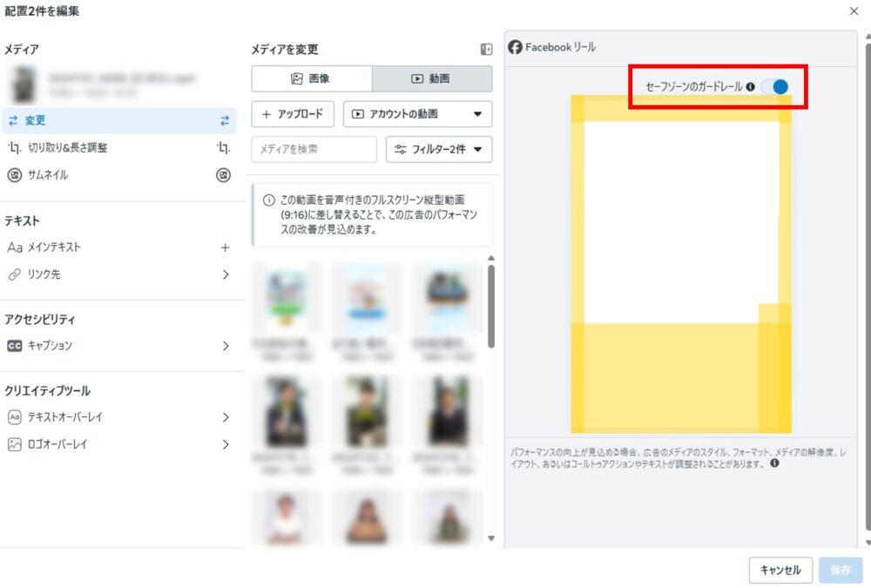Screen dimensions: 871x588
Task: Click the メディアを検索 search field
Action: click(314, 149)
